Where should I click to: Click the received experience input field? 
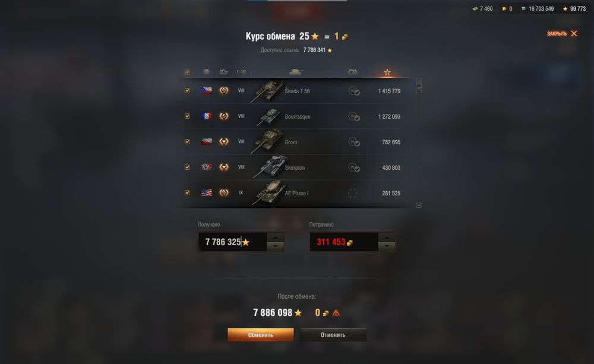pyautogui.click(x=233, y=242)
